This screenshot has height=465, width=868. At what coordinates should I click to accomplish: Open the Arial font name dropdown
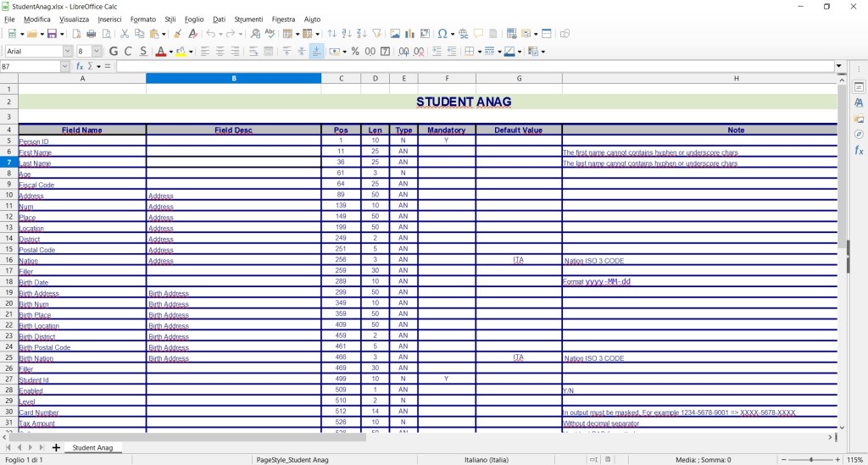click(x=68, y=52)
